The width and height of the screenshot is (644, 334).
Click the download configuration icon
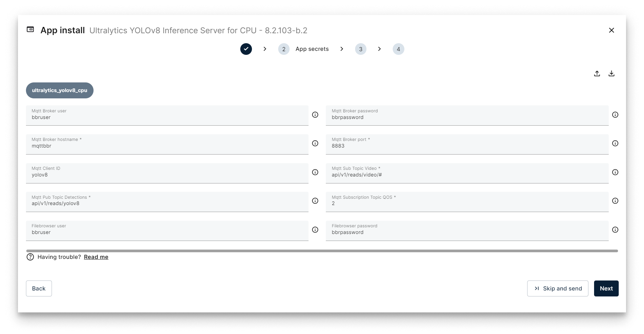click(611, 73)
